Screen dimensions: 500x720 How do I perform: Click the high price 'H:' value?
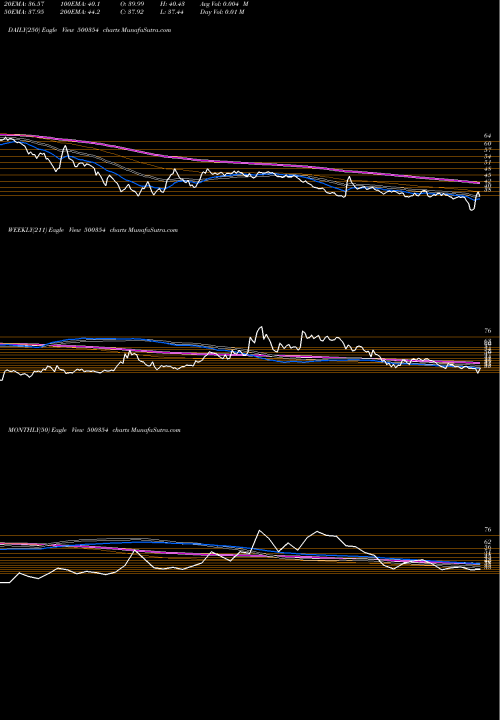[x=171, y=4]
